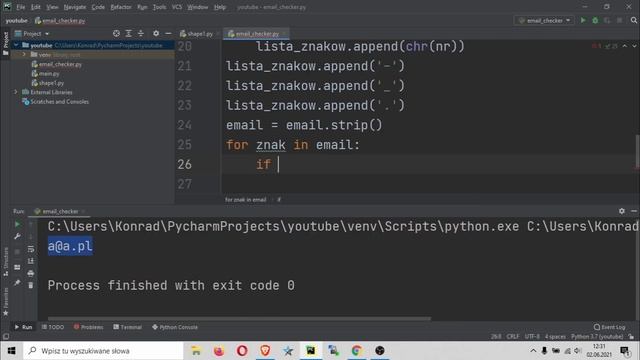Screen dimensions: 640x360
Task: Change UTF-8 file encoding in status bar
Action: click(532, 337)
